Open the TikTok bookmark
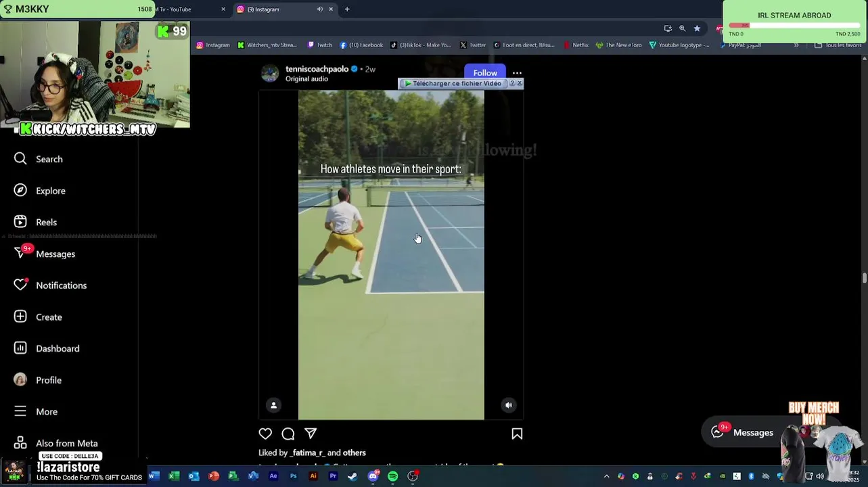The height and width of the screenshot is (487, 868). [420, 45]
